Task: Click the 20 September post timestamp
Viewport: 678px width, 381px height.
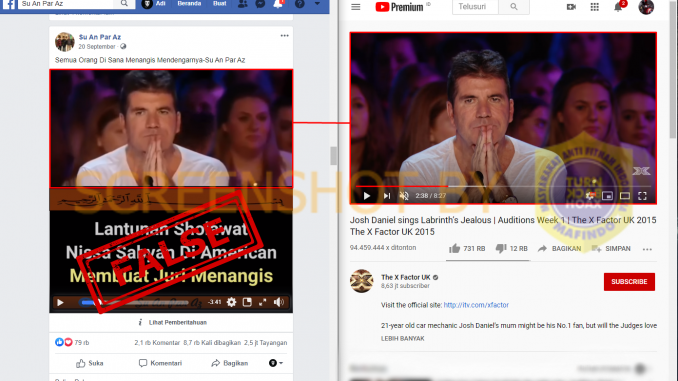Action: [x=97, y=47]
